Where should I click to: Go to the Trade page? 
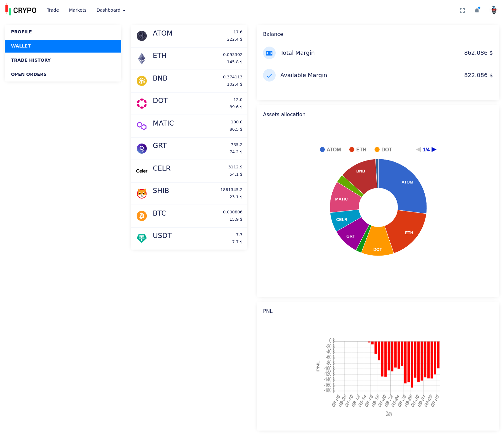[53, 10]
